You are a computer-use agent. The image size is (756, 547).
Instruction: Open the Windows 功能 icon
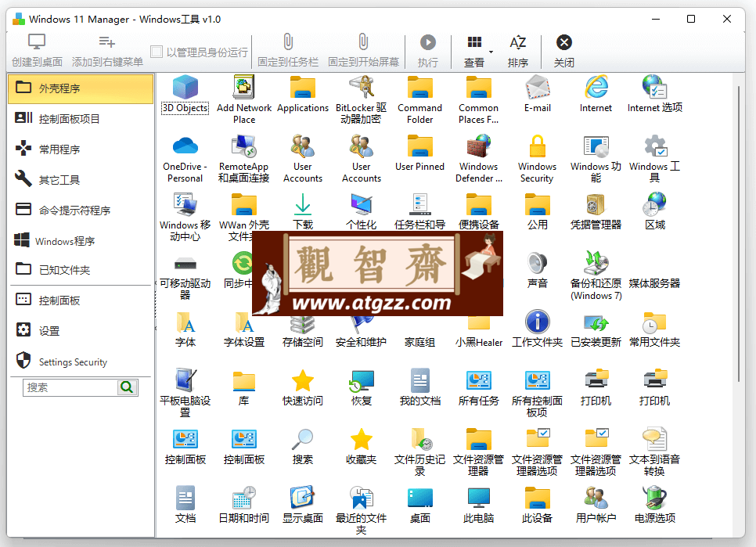(596, 146)
